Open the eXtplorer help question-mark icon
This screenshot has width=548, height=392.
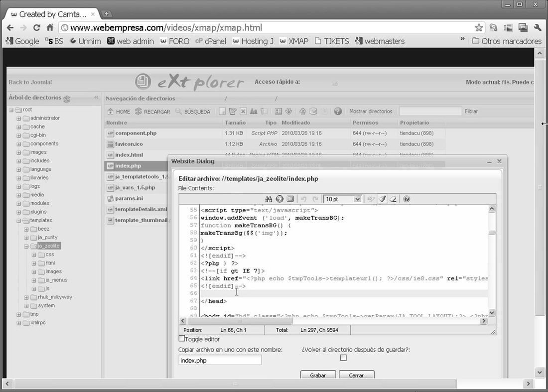pos(338,112)
